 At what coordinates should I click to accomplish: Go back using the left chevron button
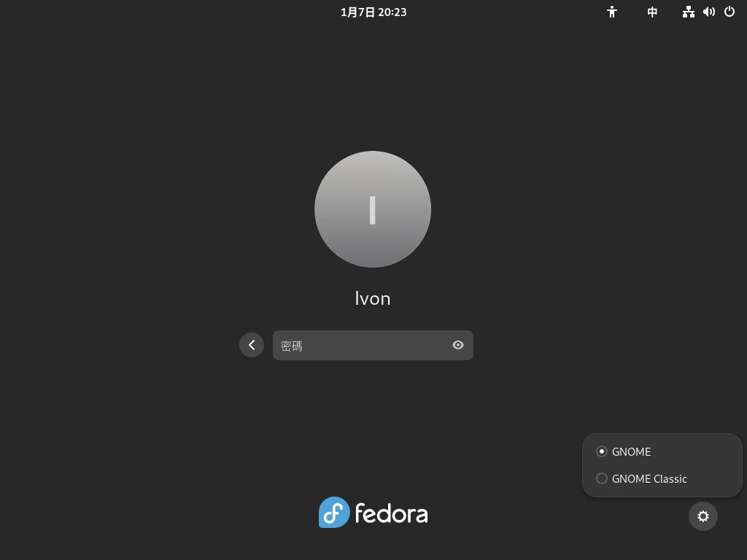(252, 345)
